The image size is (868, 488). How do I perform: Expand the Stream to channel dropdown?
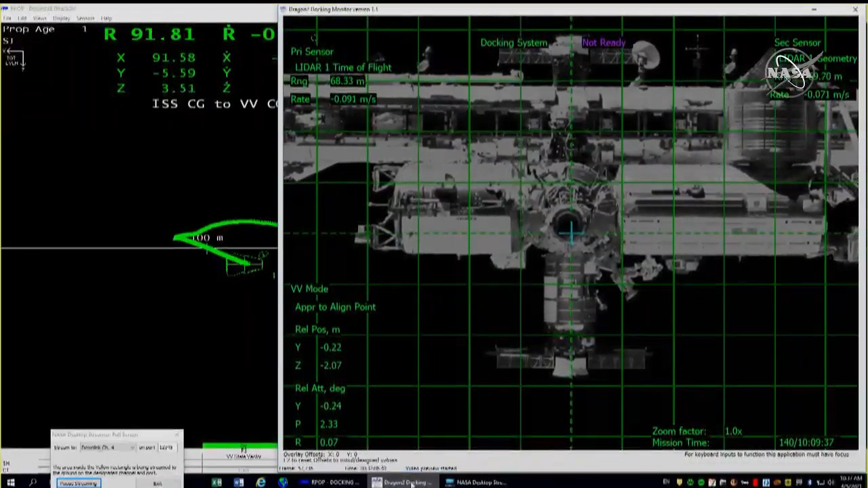coord(108,447)
